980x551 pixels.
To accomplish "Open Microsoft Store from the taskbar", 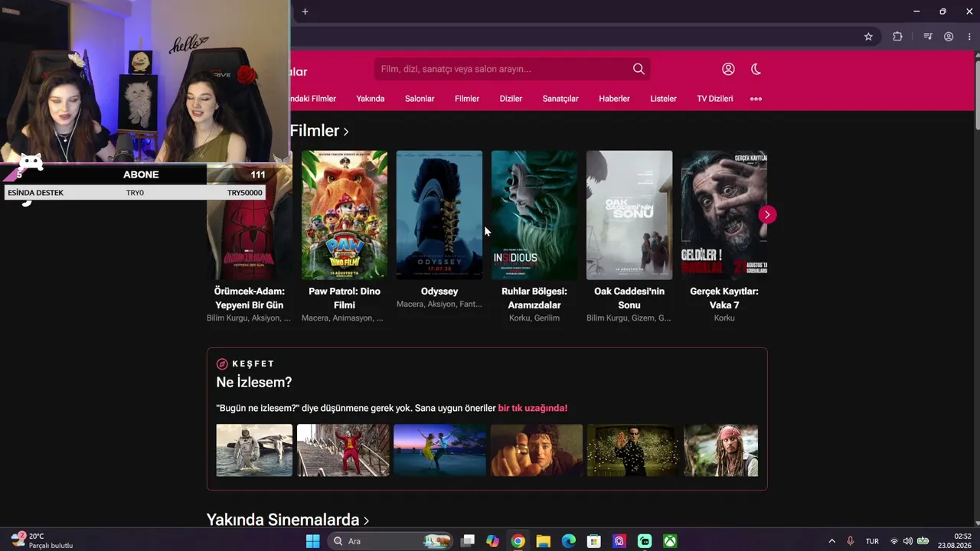I will point(594,541).
